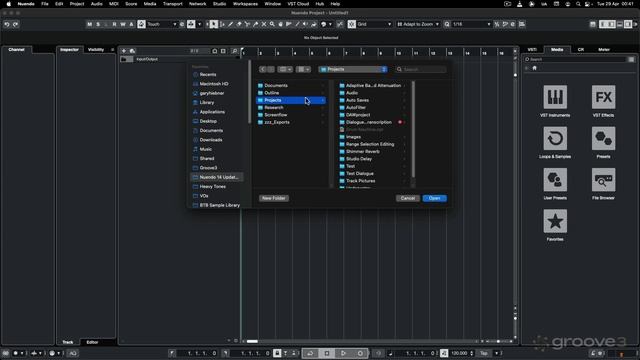640x360 pixels.
Task: Toggle Cycle loop in transport
Action: pos(310,353)
